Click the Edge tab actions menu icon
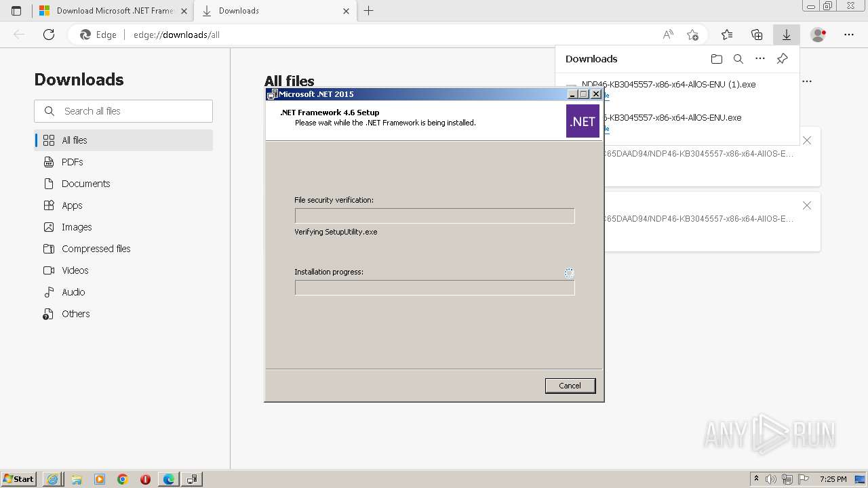The width and height of the screenshot is (868, 488). tap(16, 11)
